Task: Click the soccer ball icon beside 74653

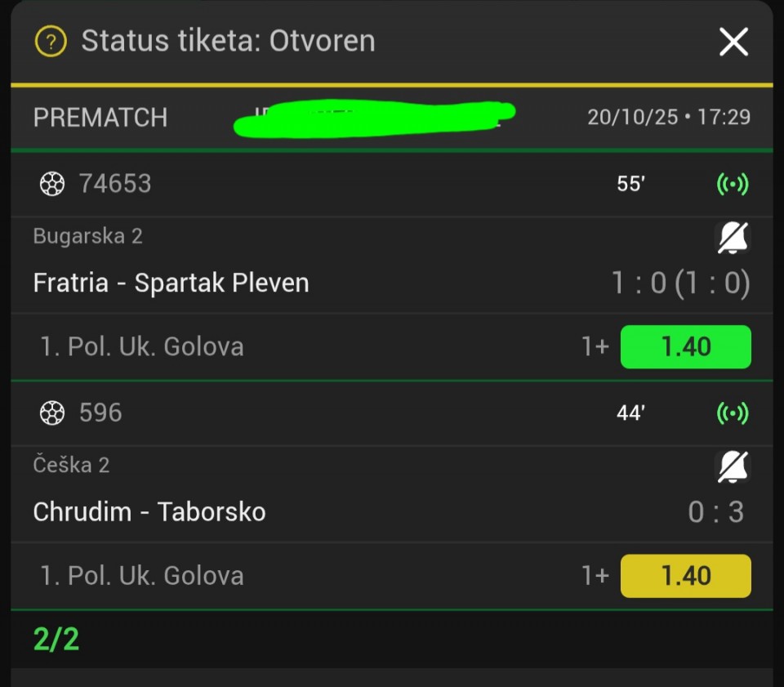Action: tap(52, 185)
